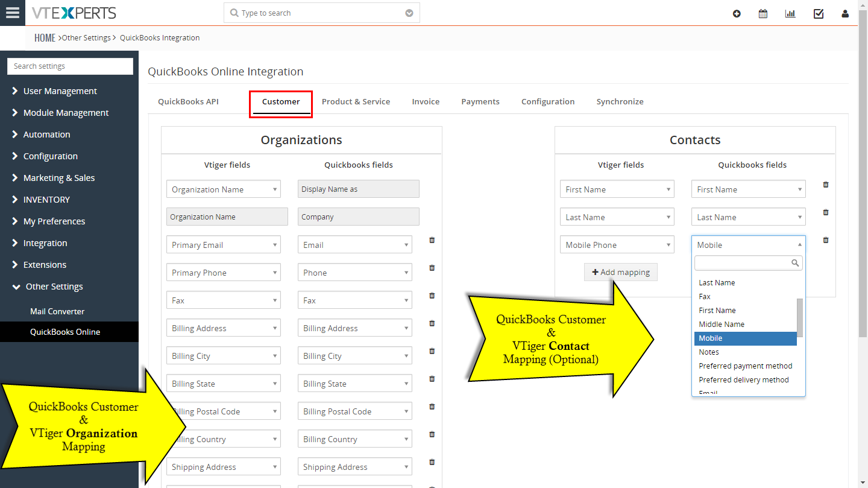
Task: Choose Preferred payment method option
Action: (746, 366)
